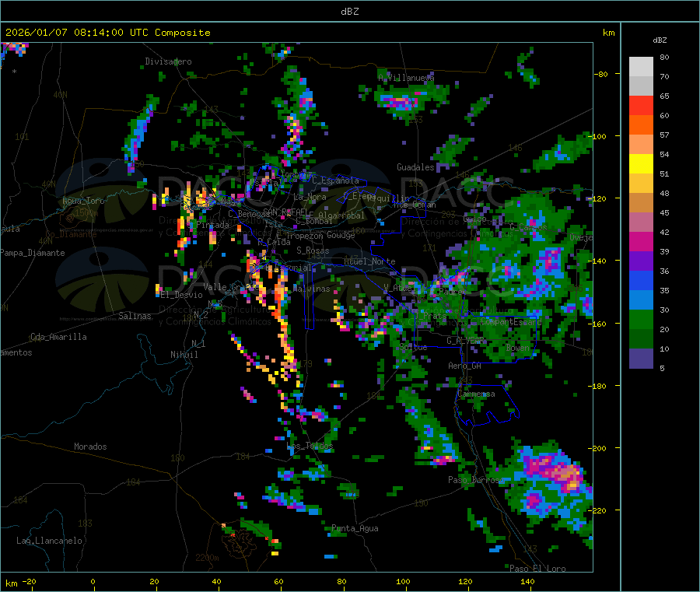Click the Soitue map label
Viewport: 700px width, 592px height.
(413, 347)
